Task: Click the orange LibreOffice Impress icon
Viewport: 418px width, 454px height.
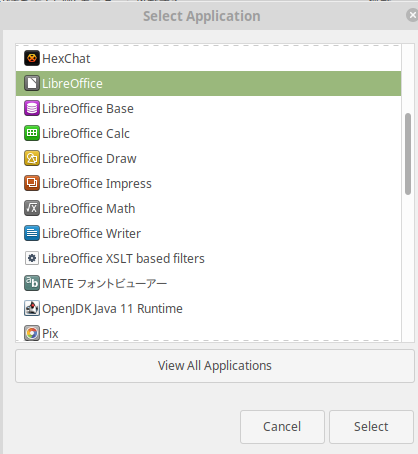Action: [x=32, y=183]
